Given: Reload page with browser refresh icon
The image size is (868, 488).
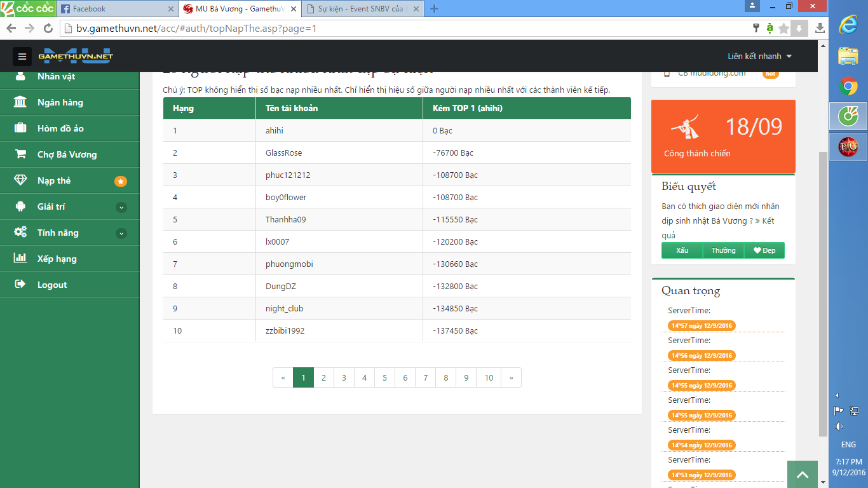Looking at the screenshot, I should (x=48, y=29).
